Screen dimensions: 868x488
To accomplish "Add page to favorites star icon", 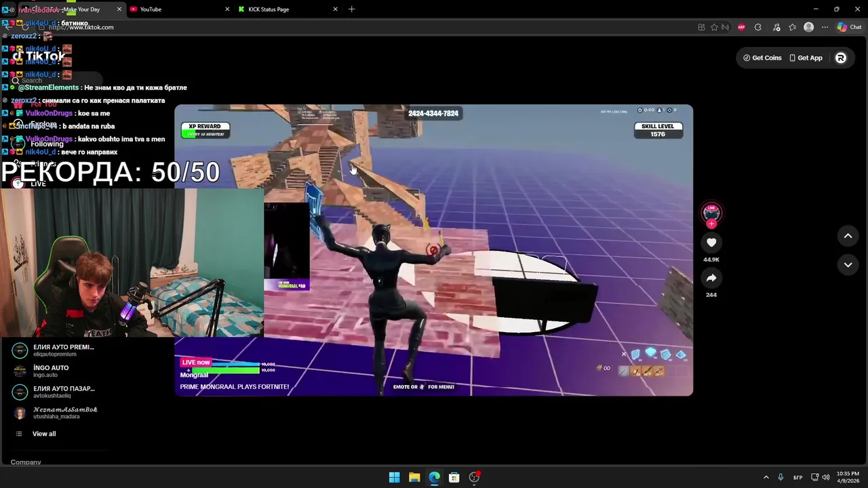I will pos(714,27).
